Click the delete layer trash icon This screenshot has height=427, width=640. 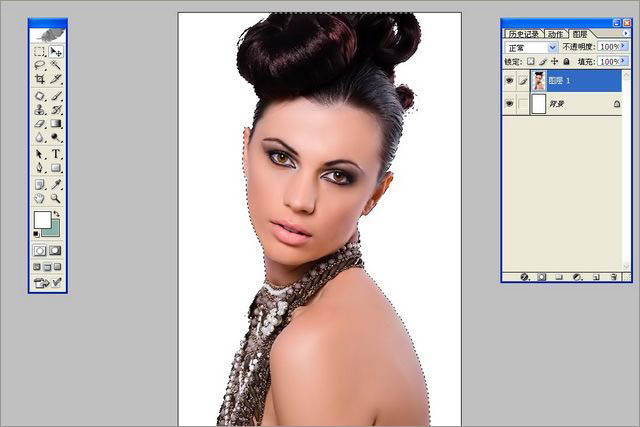pyautogui.click(x=614, y=276)
